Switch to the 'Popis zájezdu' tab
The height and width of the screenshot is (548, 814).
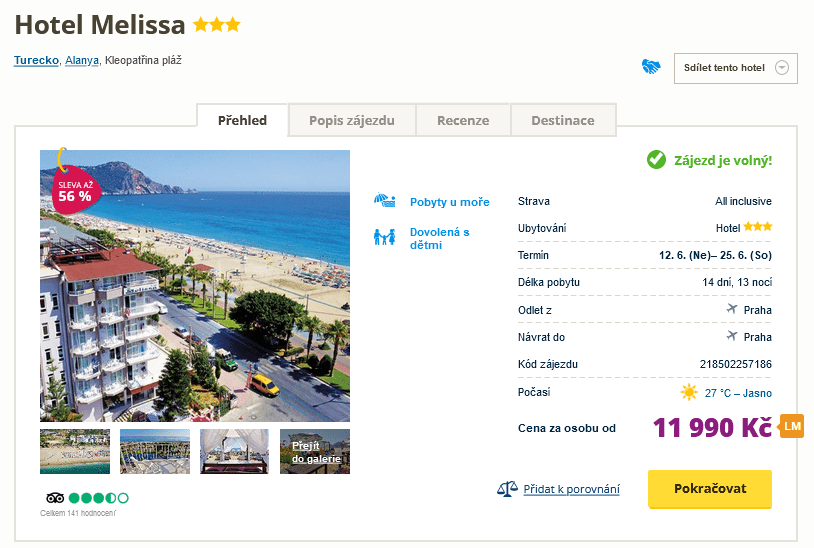coord(352,120)
